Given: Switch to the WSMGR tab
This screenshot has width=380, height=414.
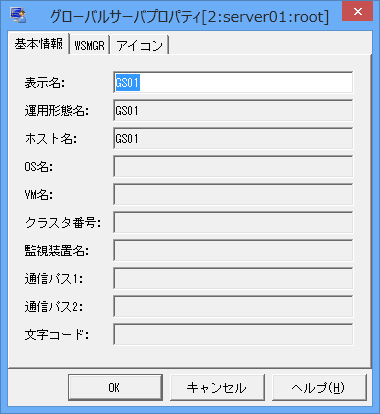Looking at the screenshot, I should 89,45.
